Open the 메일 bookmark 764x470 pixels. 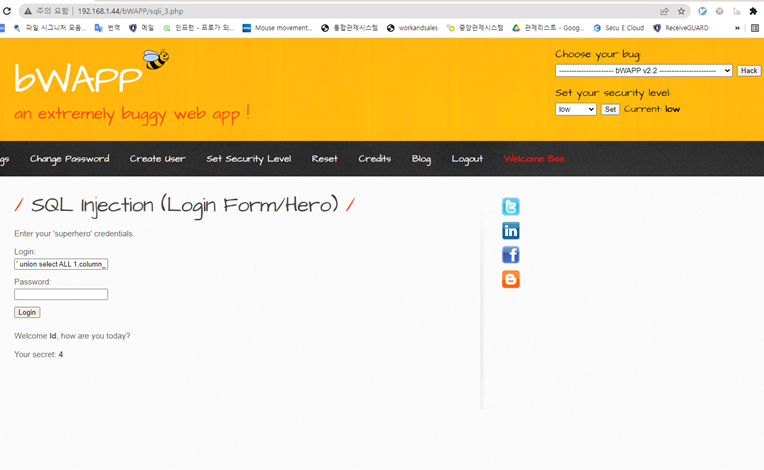click(141, 28)
